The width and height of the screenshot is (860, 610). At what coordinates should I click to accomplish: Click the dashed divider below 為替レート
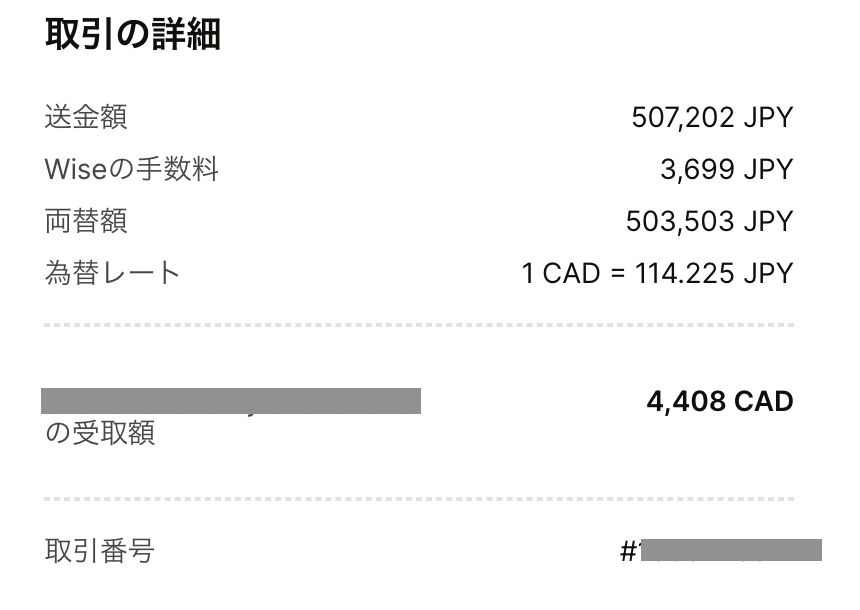419,325
